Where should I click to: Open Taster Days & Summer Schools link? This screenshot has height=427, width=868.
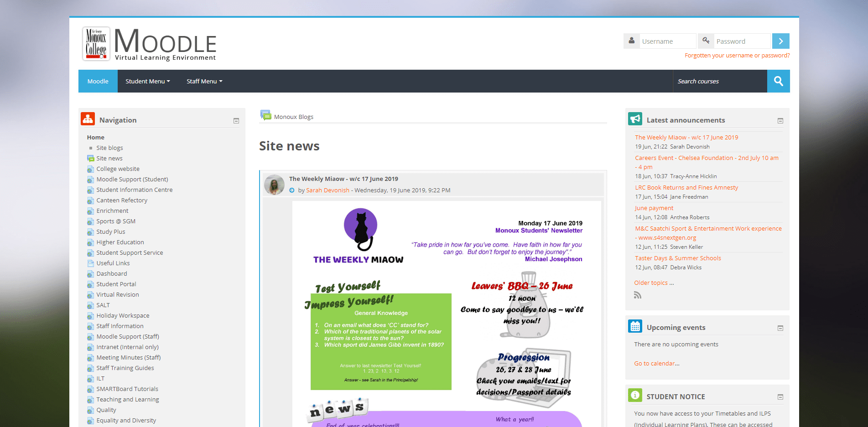click(x=678, y=258)
